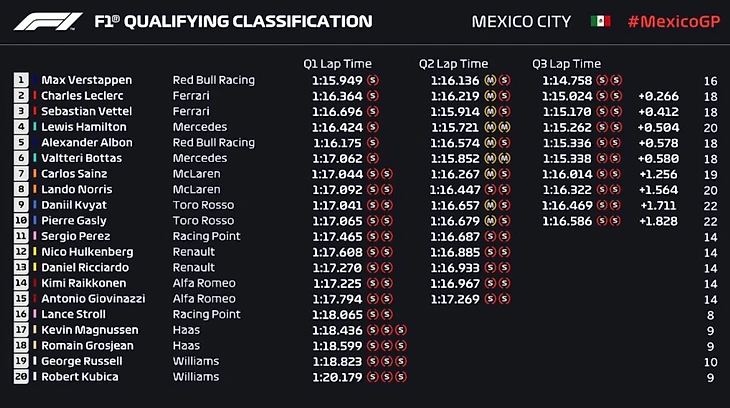Select the Q1 Lap Time column header
Viewport: 730px width, 408px height.
[x=338, y=64]
